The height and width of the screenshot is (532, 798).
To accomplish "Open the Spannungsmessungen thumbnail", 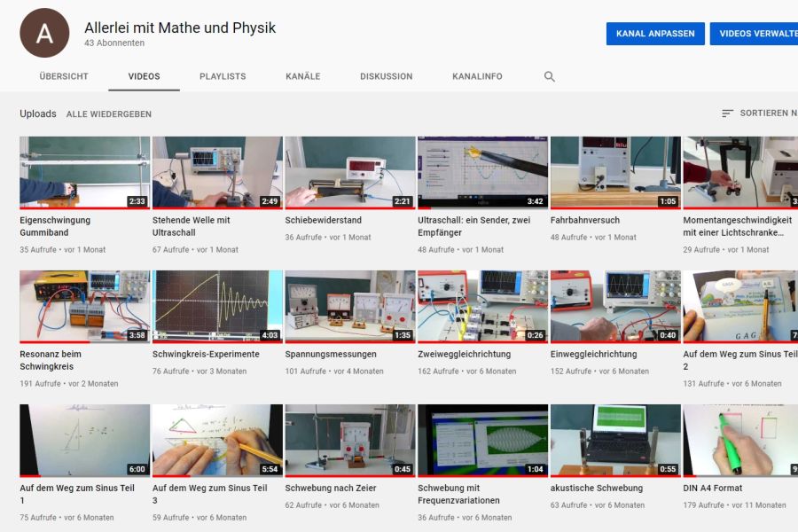I will (350, 307).
